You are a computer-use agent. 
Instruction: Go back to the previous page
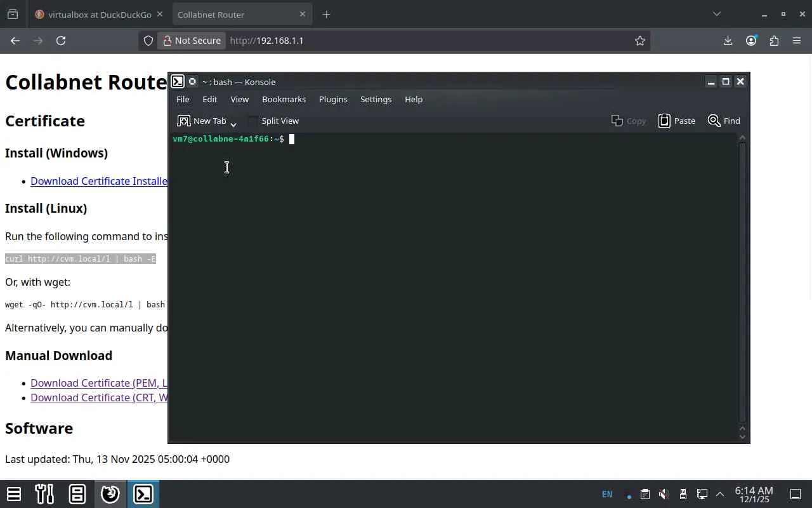[x=15, y=41]
